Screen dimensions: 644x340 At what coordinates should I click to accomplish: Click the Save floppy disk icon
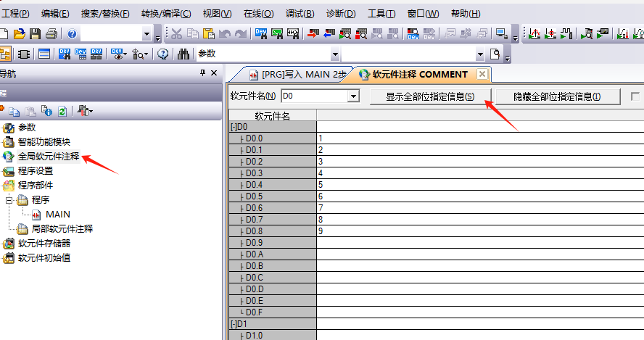36,33
